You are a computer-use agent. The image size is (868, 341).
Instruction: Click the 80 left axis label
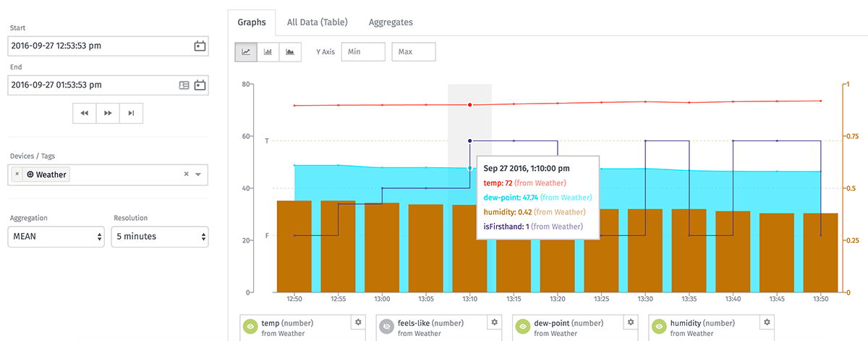click(246, 85)
